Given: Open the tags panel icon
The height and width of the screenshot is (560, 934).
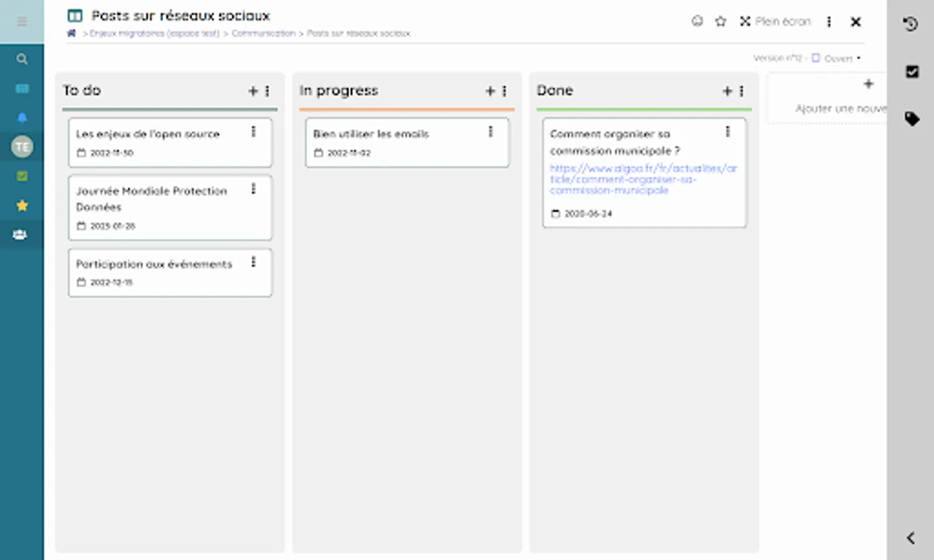Looking at the screenshot, I should pyautogui.click(x=911, y=118).
